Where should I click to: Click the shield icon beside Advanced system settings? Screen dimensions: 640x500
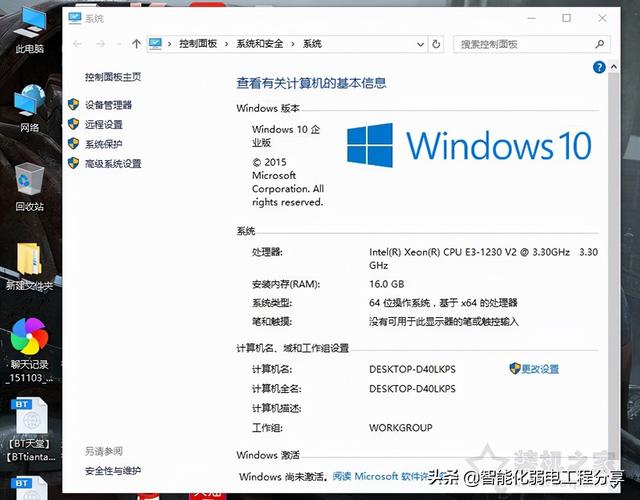73,163
